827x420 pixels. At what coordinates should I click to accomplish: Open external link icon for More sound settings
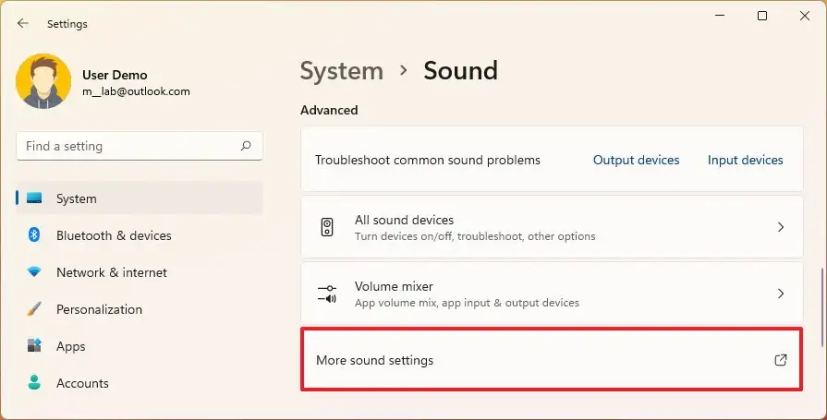coord(781,360)
